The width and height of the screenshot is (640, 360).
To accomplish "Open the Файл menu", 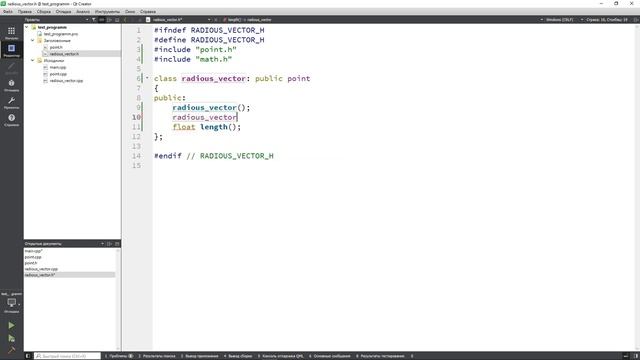I will pyautogui.click(x=8, y=12).
